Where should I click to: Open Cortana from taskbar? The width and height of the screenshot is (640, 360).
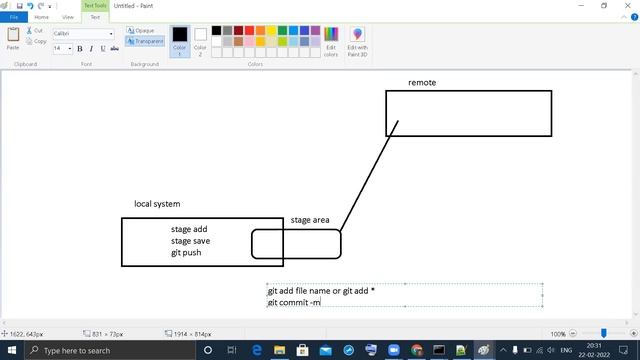[x=208, y=350]
